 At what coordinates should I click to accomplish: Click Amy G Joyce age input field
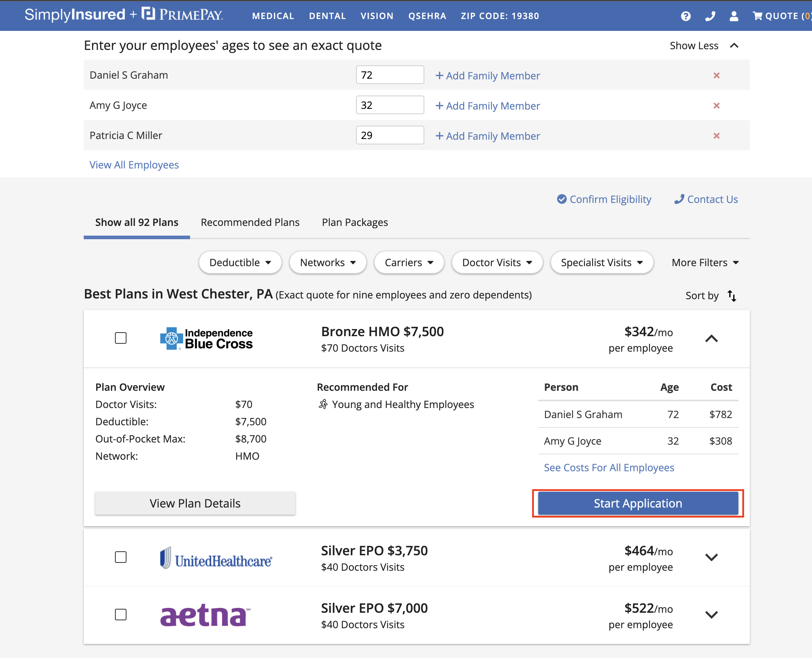pyautogui.click(x=390, y=105)
